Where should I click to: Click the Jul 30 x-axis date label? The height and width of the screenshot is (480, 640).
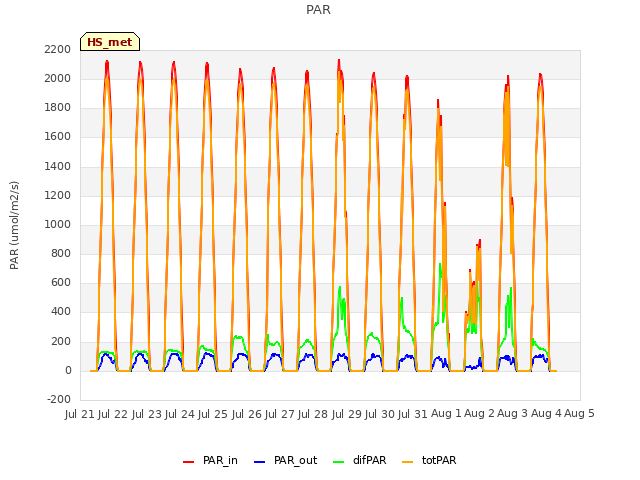379,414
